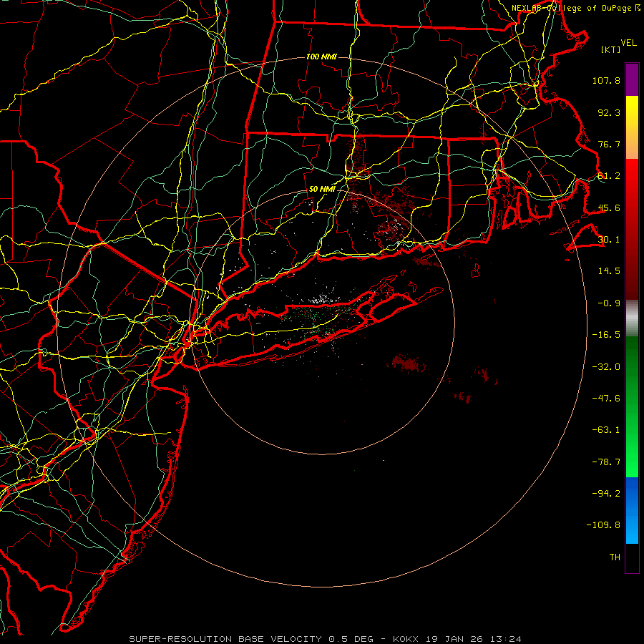This screenshot has height=644, width=644.
Task: Pick the 61.2 legend value
Action: point(609,176)
